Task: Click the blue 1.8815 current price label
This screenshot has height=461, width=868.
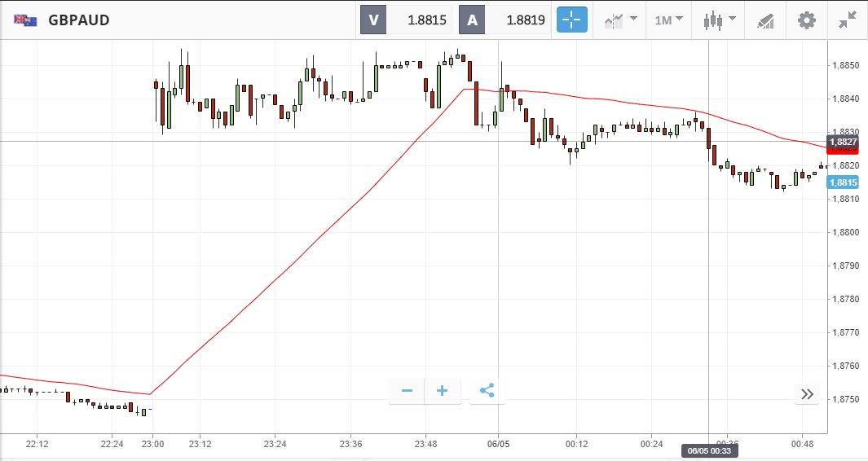Action: [x=842, y=182]
